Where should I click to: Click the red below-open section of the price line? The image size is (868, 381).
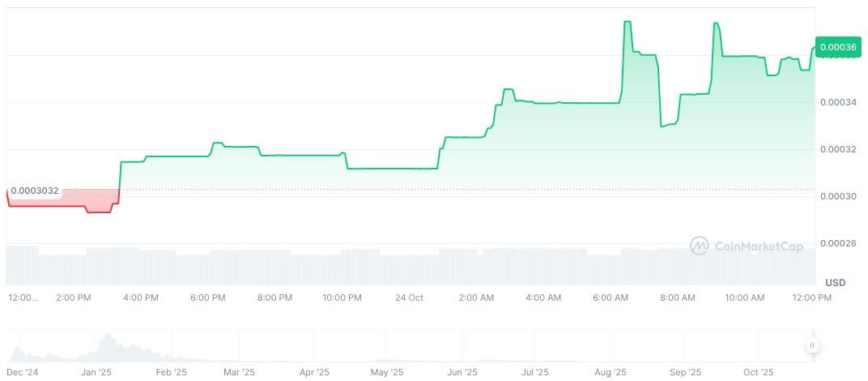click(49, 206)
